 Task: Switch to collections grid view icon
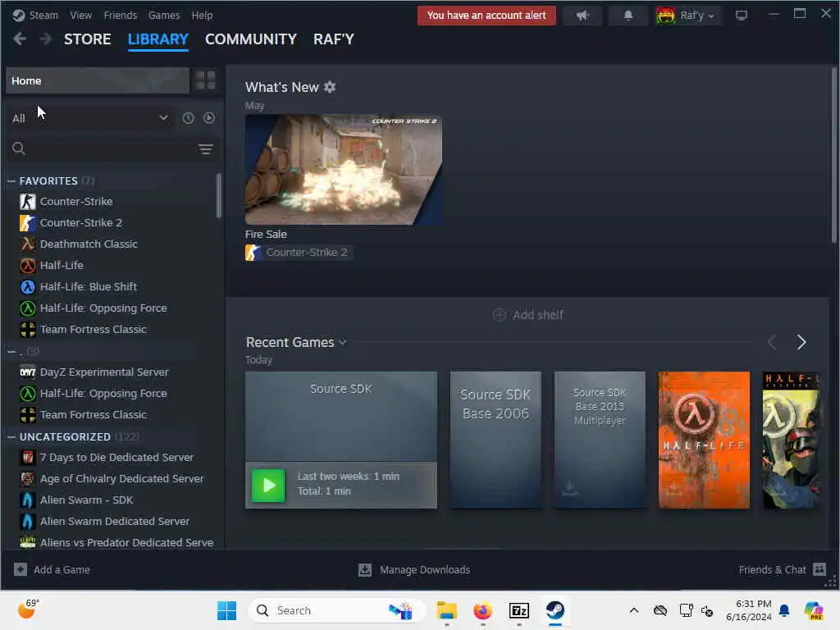(205, 81)
